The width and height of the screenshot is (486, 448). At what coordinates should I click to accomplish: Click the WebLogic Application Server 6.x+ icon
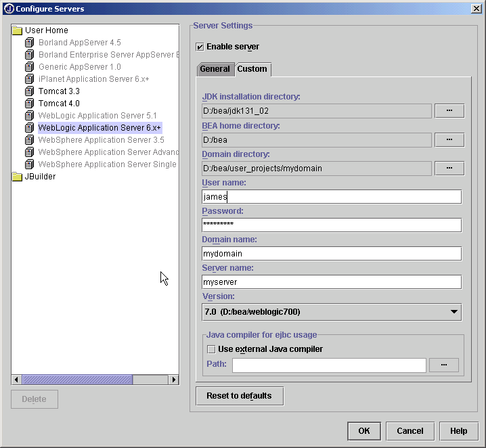coord(30,128)
